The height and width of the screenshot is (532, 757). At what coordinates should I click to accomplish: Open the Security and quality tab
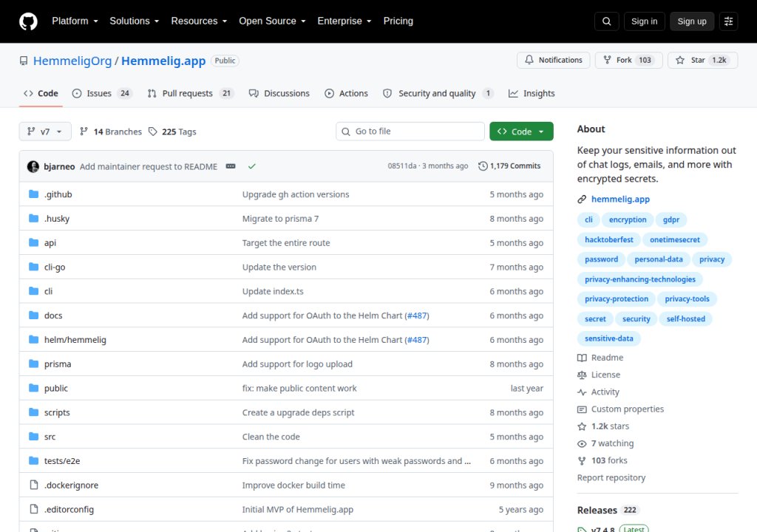click(x=438, y=93)
